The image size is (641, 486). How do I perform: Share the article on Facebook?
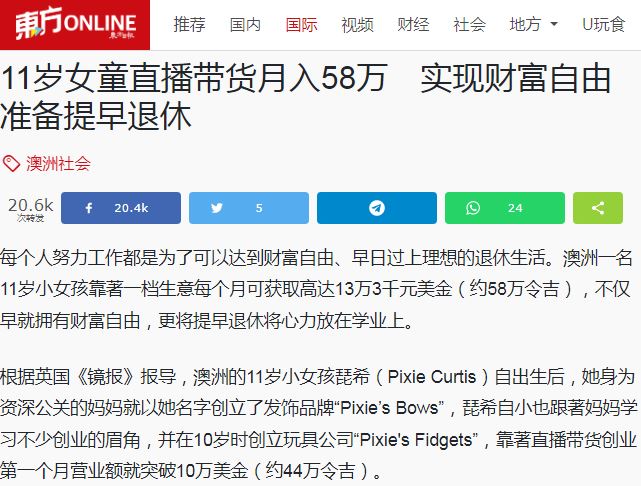(x=121, y=208)
